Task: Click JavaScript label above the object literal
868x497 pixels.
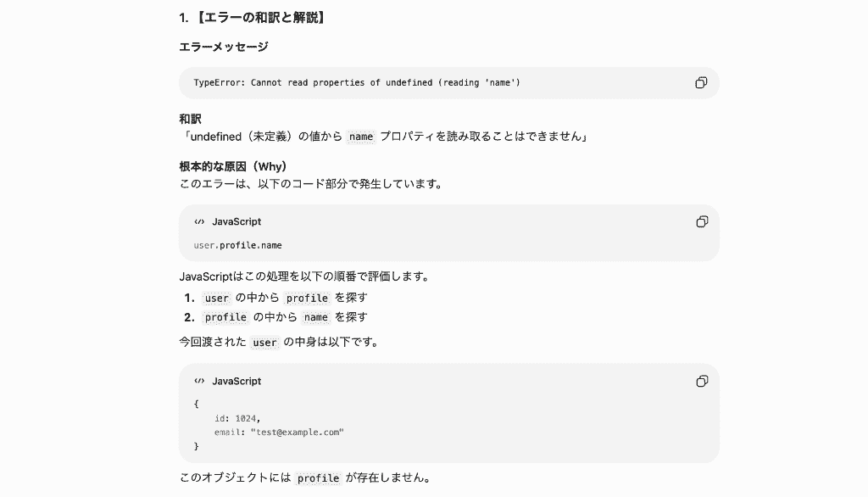Action: pos(236,381)
